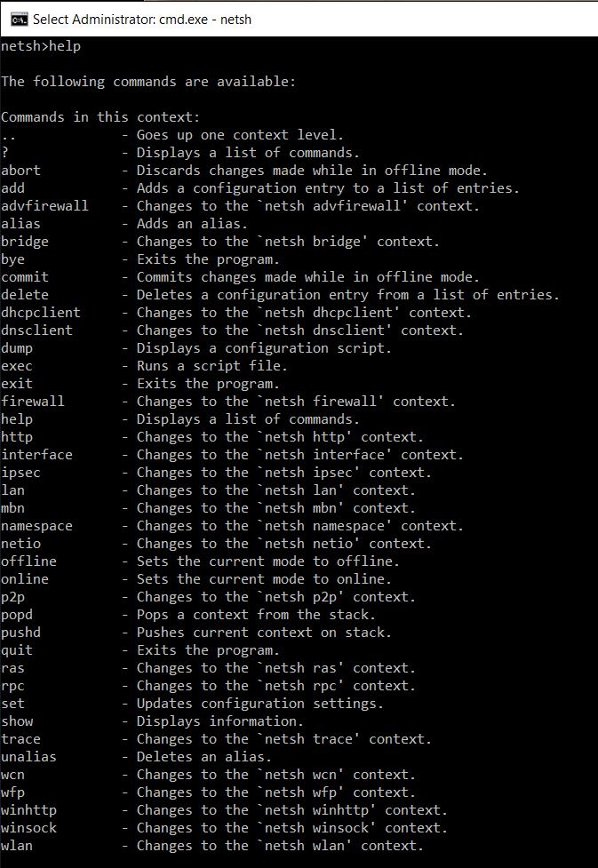Click the 'winhttp' command name
Screen dimensions: 598x868
click(x=28, y=810)
